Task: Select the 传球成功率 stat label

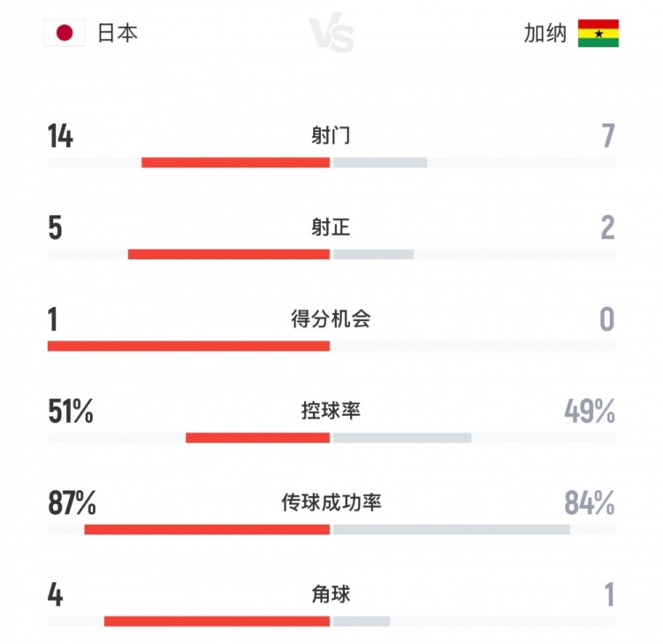Action: pos(331,502)
